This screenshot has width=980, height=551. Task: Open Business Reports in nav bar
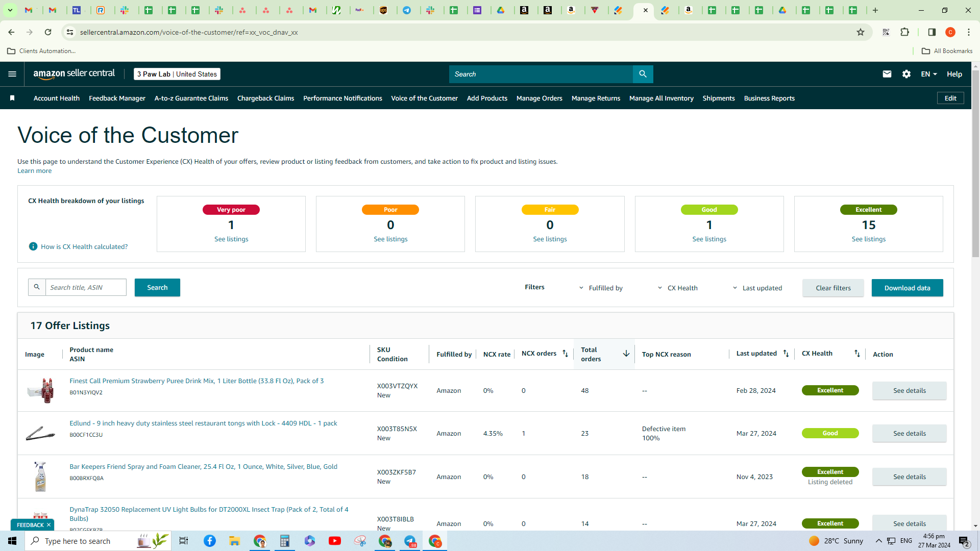point(769,98)
